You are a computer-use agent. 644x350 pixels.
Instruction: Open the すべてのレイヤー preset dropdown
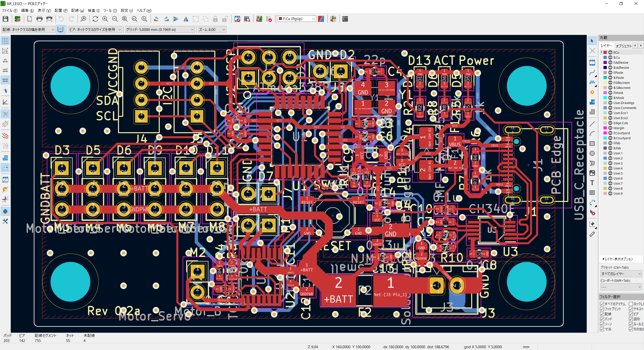621,274
